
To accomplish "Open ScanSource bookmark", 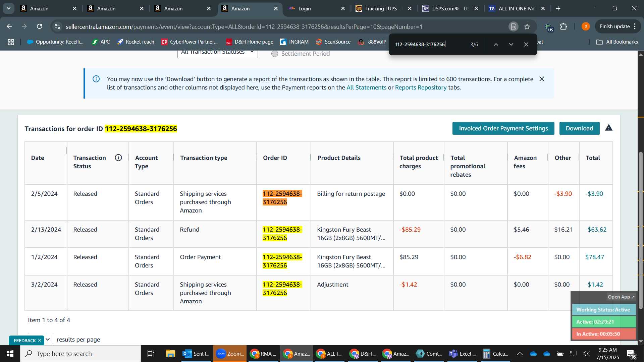I will click(x=333, y=42).
